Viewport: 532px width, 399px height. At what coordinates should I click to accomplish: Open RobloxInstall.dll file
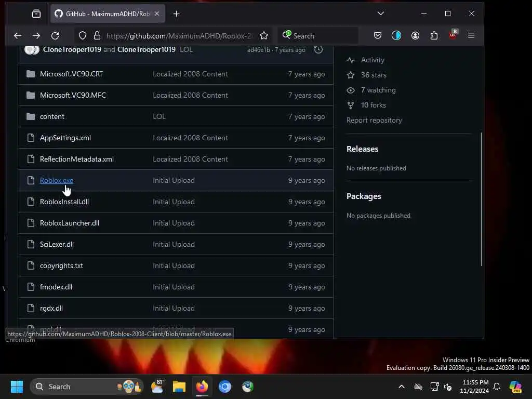[x=64, y=202]
